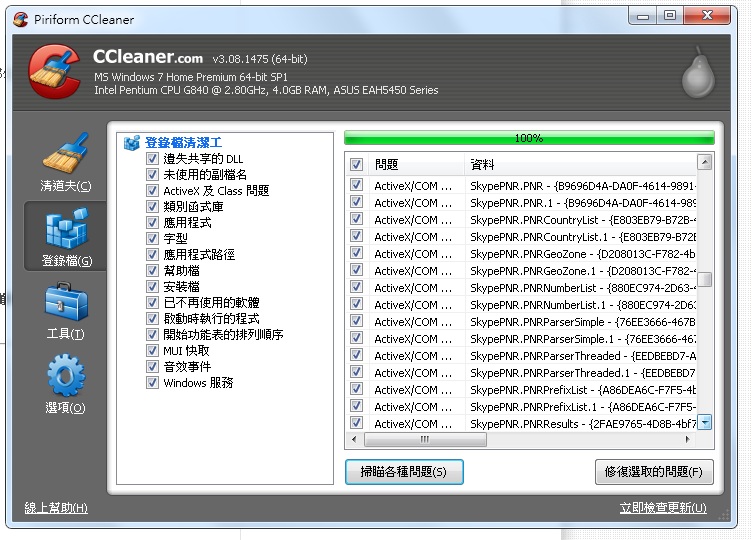752x540 pixels.
Task: Toggle 音效事件 checkbox
Action: tap(152, 366)
